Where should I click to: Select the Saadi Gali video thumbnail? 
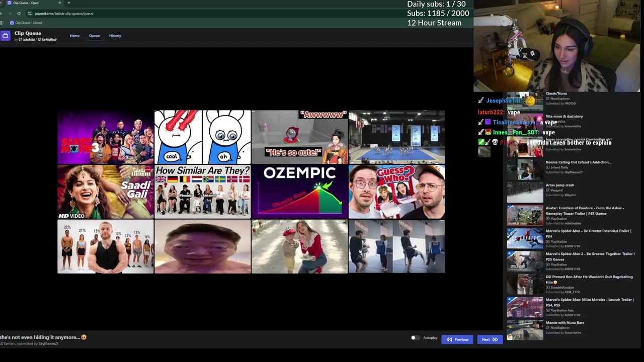pyautogui.click(x=105, y=192)
